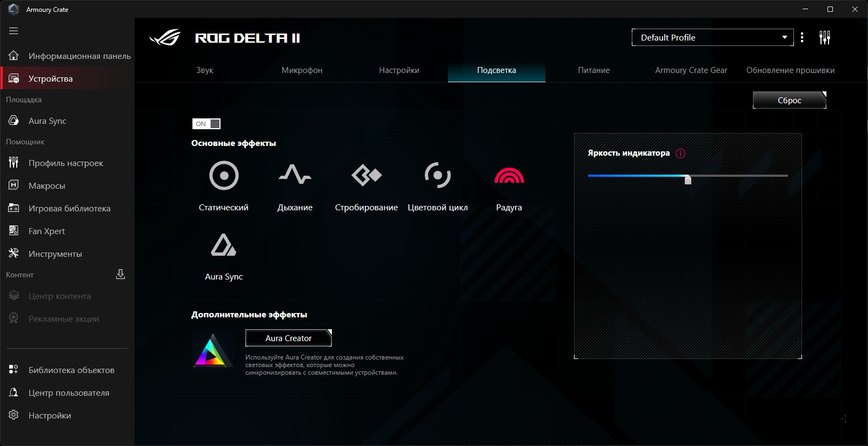Open Рекламные акции in the sidebar
The width and height of the screenshot is (868, 446).
coord(68,318)
